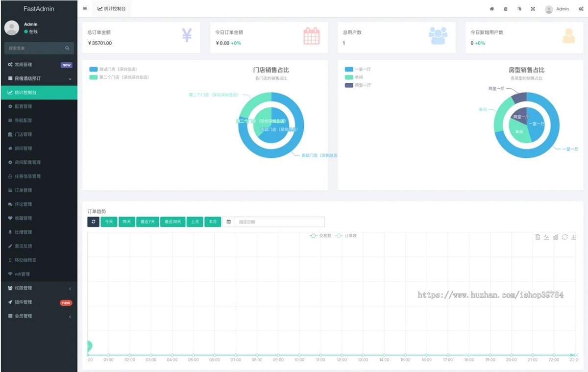Open 房间管理 in sidebar

[x=39, y=149]
